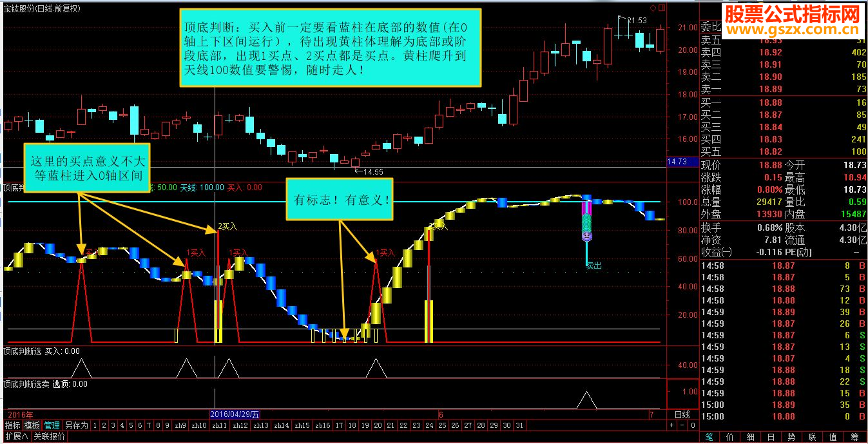Reset zoom with the 0 button
The image size is (868, 444).
point(693,425)
